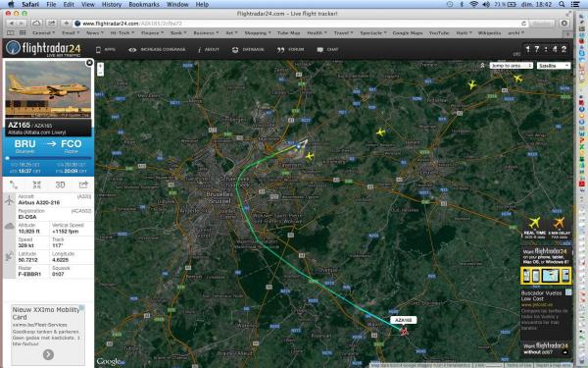Click the center-on-aircraft icon beside 3D
This screenshot has height=368, width=588.
[37, 184]
